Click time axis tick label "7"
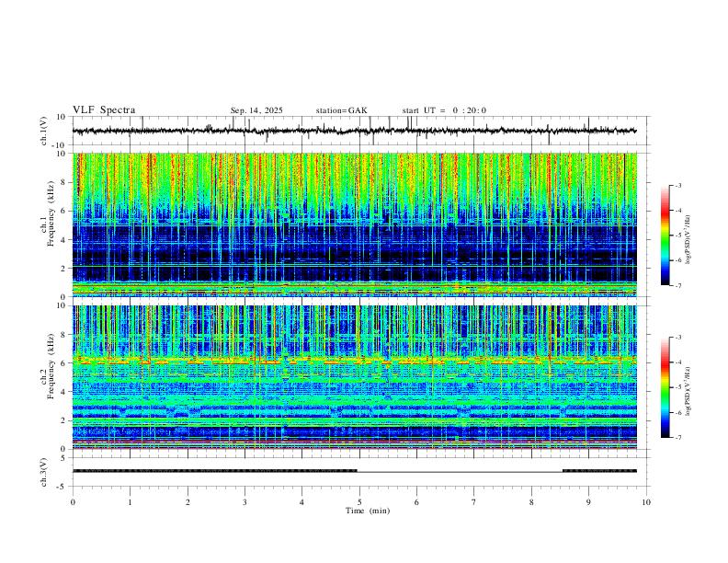 point(474,502)
